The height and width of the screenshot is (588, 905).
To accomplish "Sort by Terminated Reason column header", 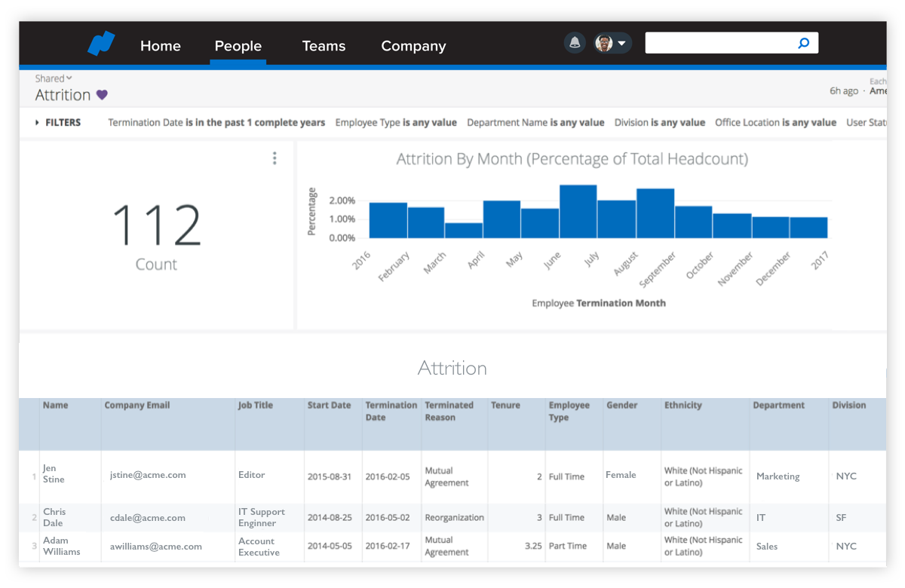I will click(x=449, y=411).
